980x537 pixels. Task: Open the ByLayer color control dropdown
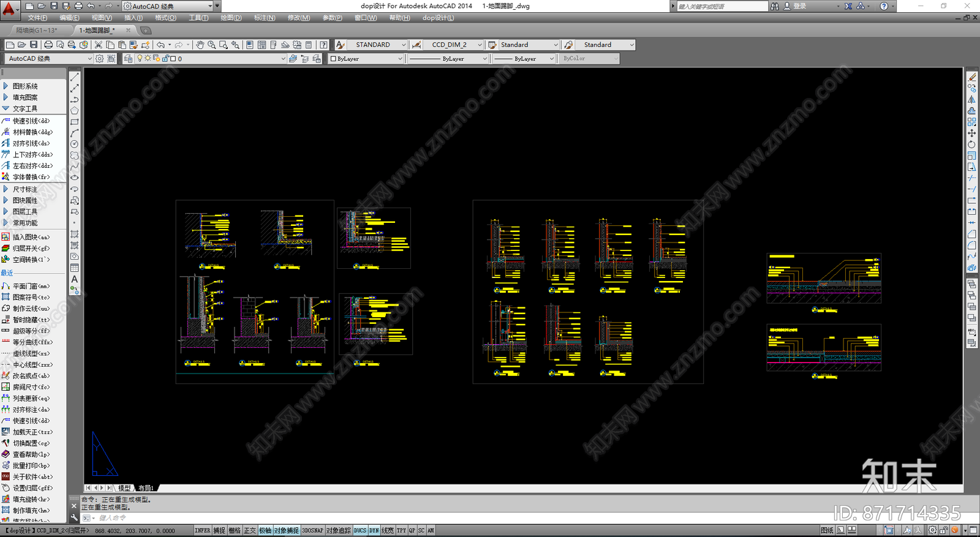(x=366, y=59)
